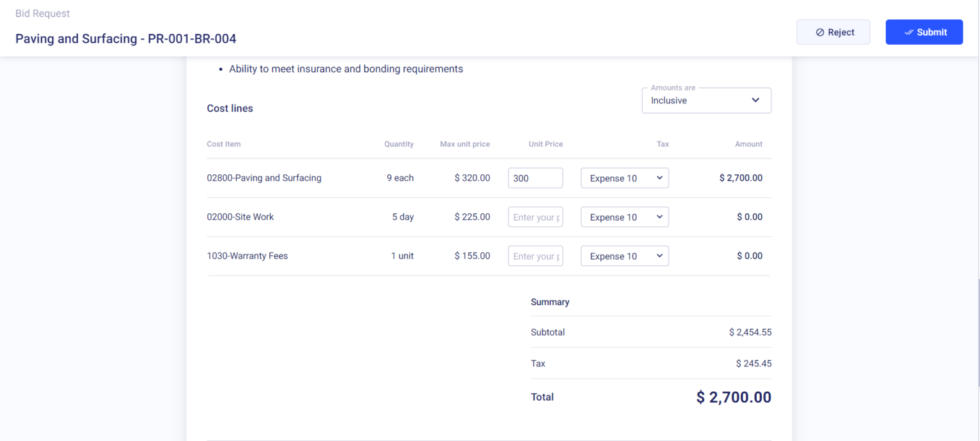Click the Reject button
980x441 pixels.
point(833,32)
